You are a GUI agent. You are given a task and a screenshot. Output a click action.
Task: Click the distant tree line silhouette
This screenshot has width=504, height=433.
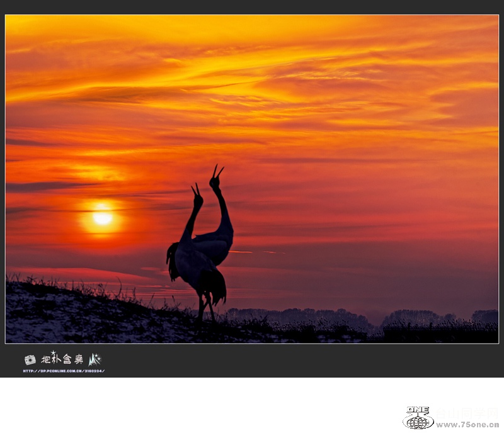coord(302,315)
